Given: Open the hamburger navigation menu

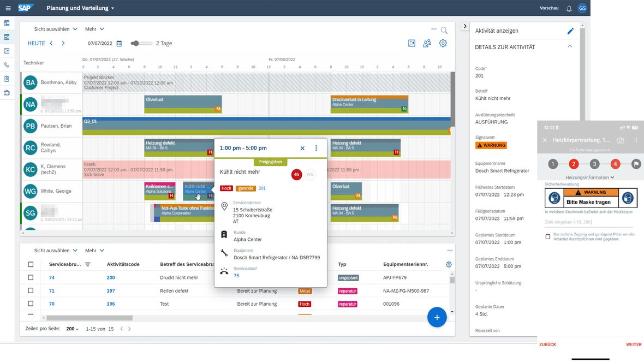Looking at the screenshot, I should tap(8, 8).
